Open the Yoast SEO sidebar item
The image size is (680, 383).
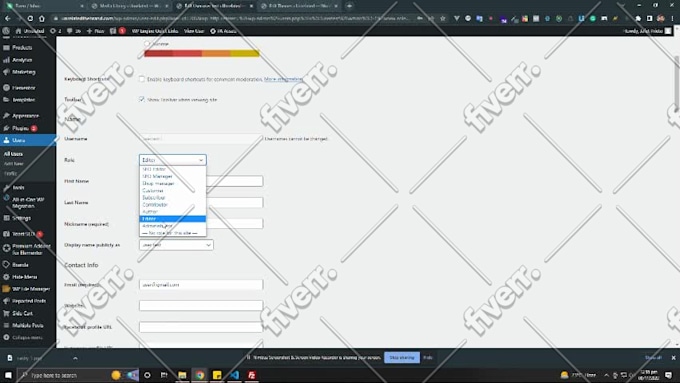click(23, 234)
